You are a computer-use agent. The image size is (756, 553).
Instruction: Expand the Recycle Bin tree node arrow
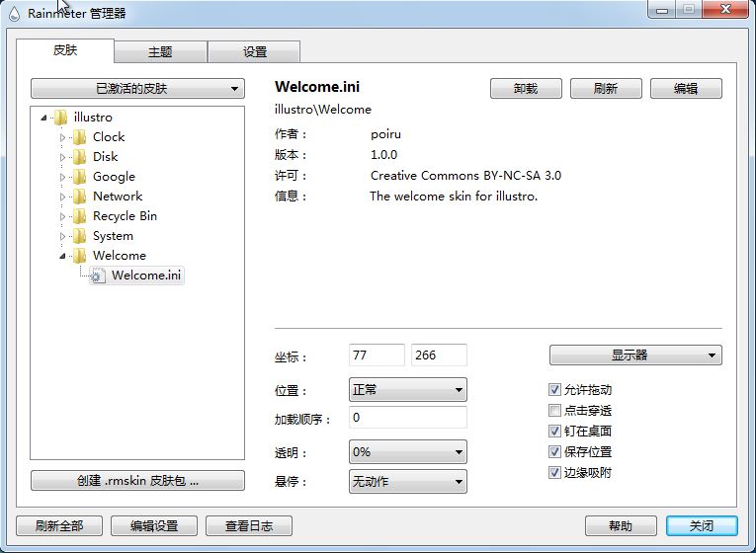click(x=62, y=216)
